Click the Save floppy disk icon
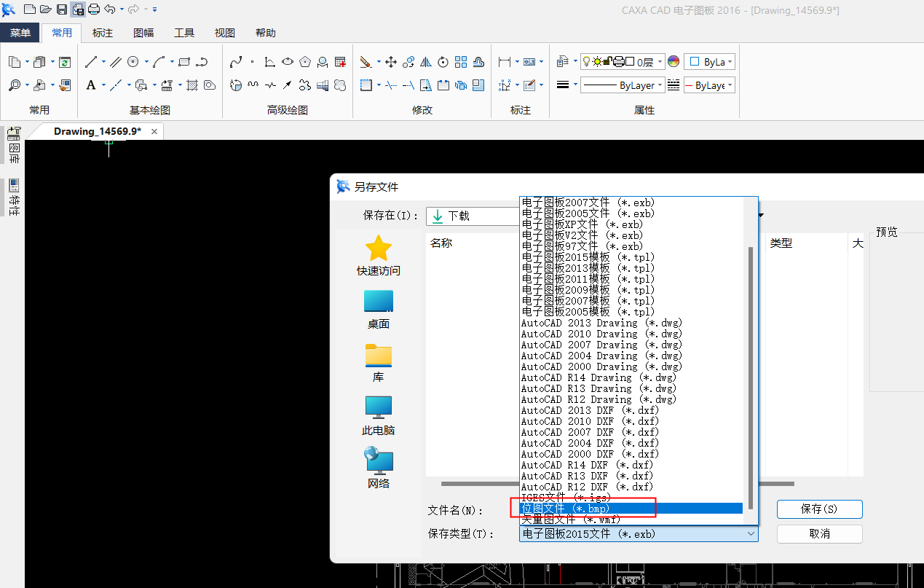924x588 pixels. click(62, 9)
